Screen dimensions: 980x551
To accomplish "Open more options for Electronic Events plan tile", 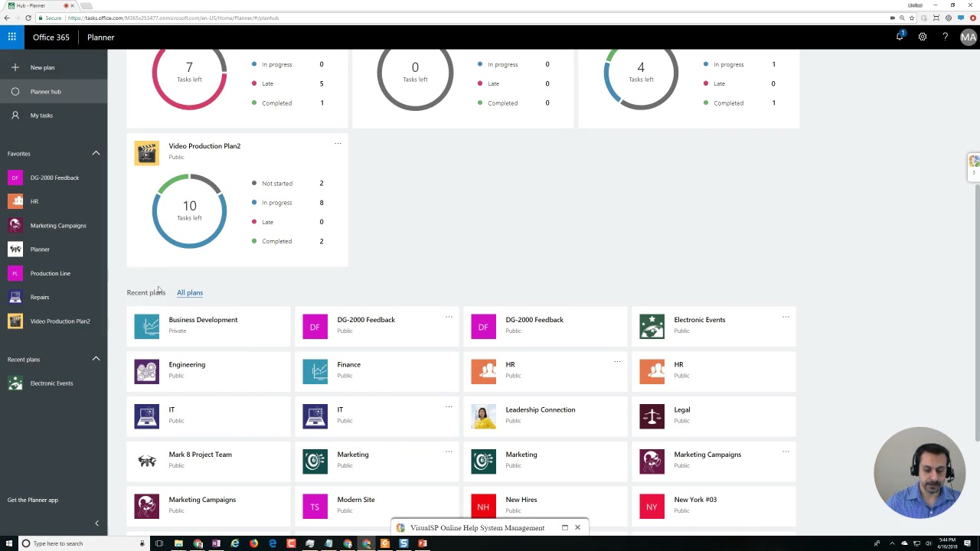I will (786, 317).
